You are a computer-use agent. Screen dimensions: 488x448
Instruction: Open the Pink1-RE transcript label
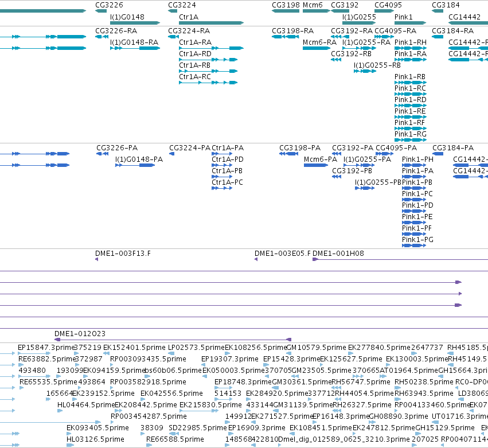(410, 111)
